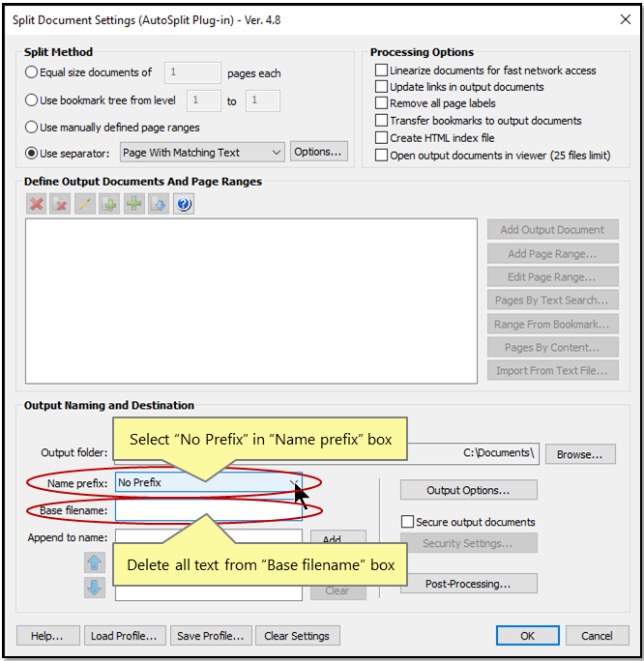Click the bookmark start level field

pyautogui.click(x=204, y=101)
